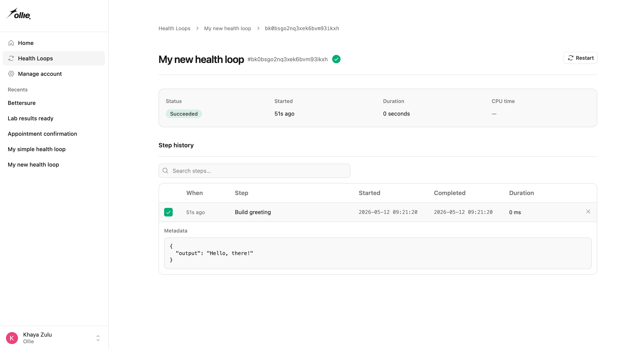Click the 0 ms duration cell
The image size is (644, 349).
click(515, 212)
